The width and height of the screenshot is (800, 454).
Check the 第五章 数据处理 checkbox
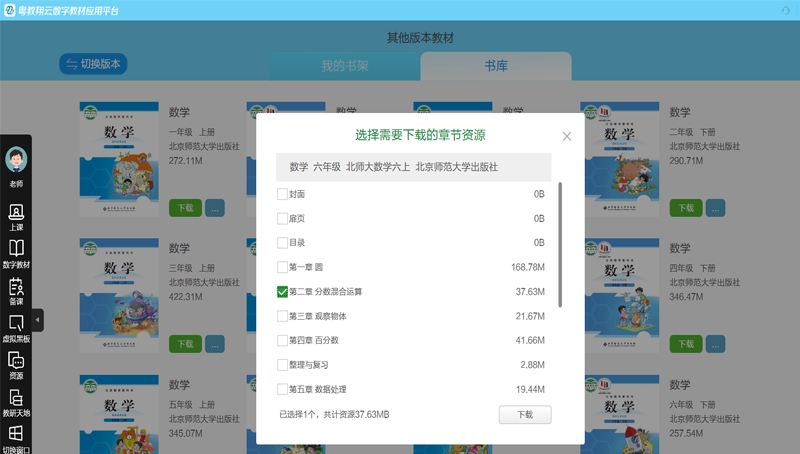(x=282, y=389)
